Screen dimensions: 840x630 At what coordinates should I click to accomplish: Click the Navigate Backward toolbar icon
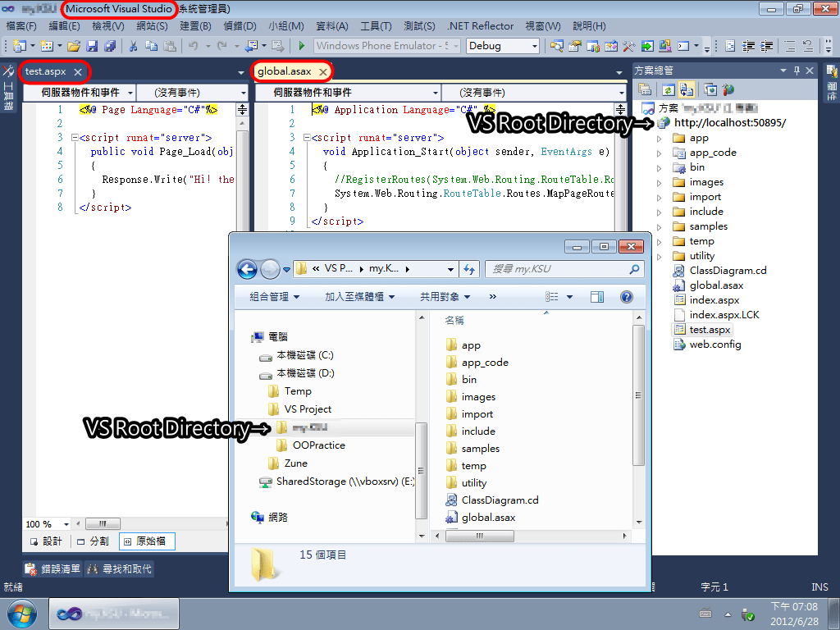[x=251, y=46]
